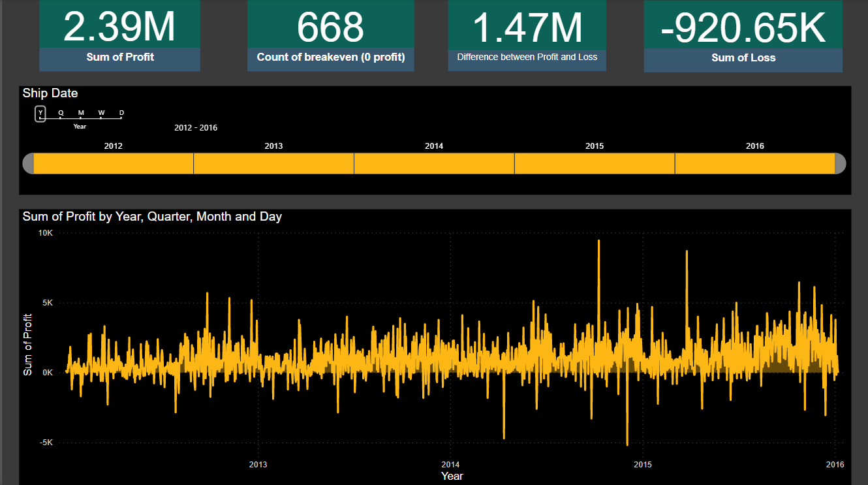The width and height of the screenshot is (868, 485).
Task: Expand the Year granularity scale on the slicer
Action: 80,126
